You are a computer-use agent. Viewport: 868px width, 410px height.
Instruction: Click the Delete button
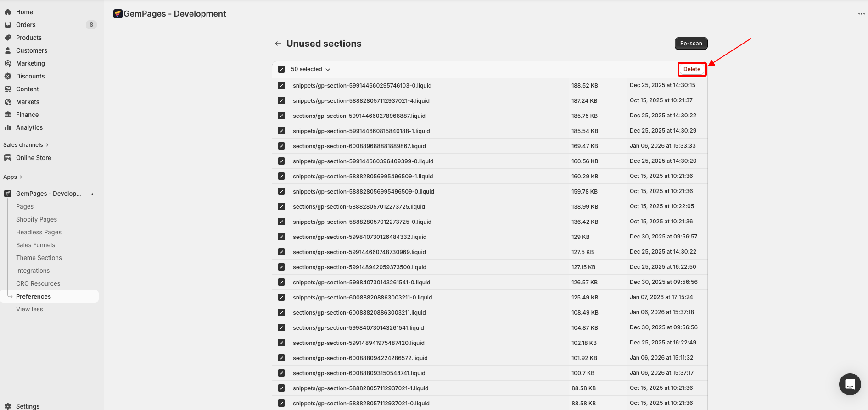coord(692,69)
